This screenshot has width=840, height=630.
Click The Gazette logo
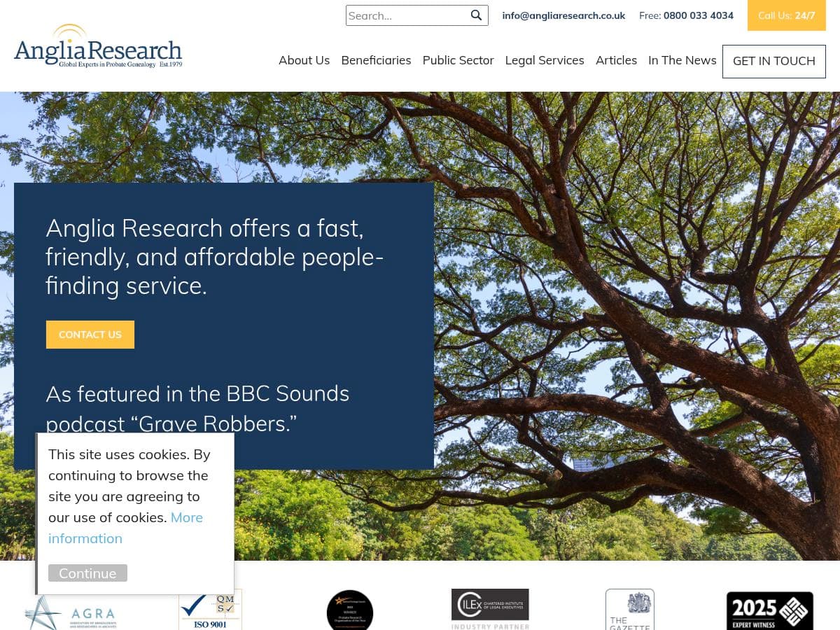630,610
